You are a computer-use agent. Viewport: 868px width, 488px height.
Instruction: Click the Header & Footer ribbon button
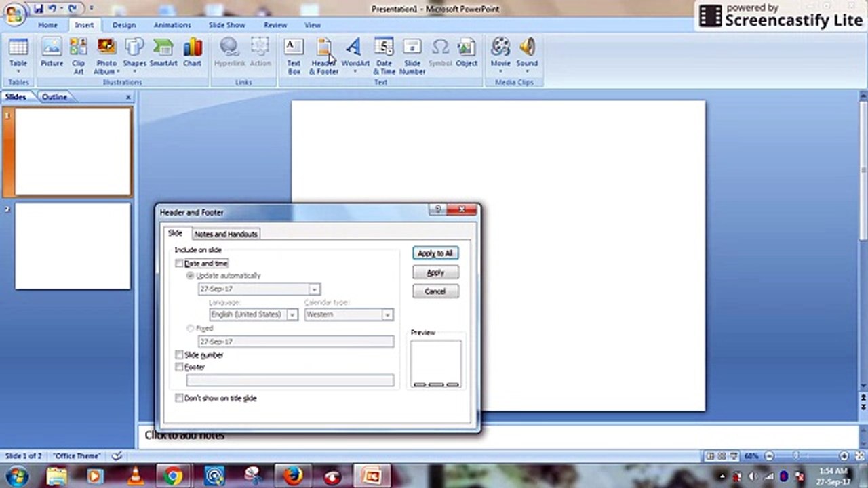324,56
